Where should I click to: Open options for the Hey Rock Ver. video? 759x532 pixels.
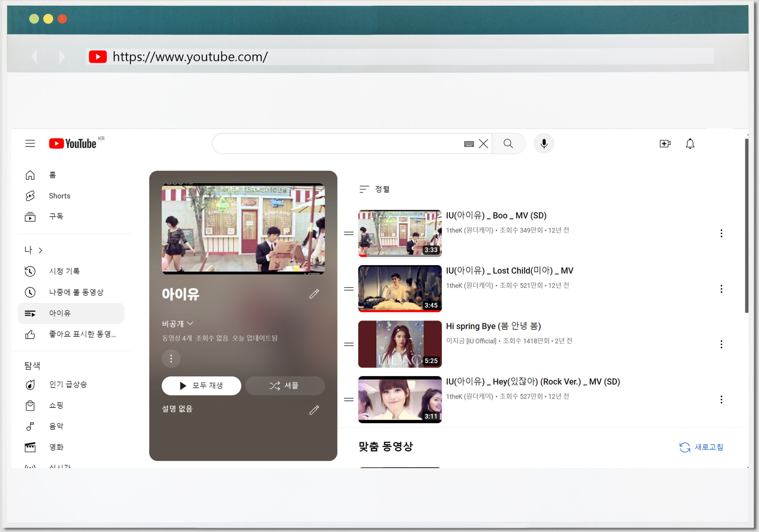[x=721, y=399]
